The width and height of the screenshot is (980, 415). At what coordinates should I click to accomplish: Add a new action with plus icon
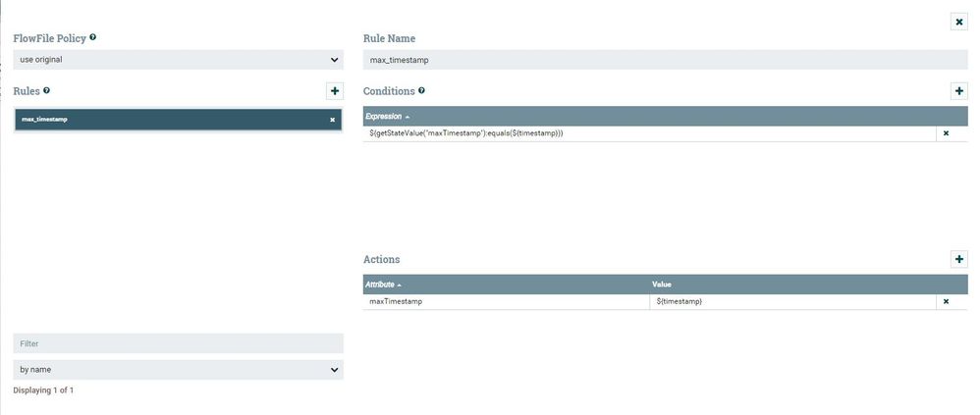click(x=959, y=260)
